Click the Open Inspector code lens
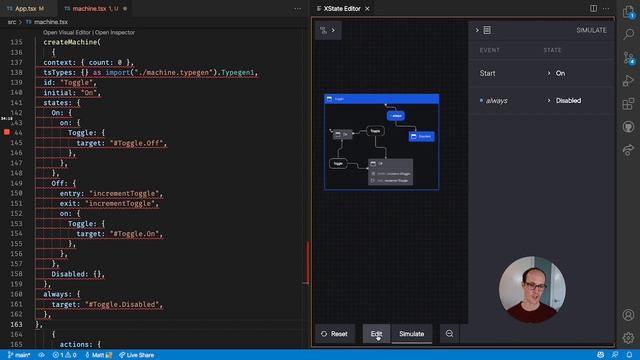 115,32
